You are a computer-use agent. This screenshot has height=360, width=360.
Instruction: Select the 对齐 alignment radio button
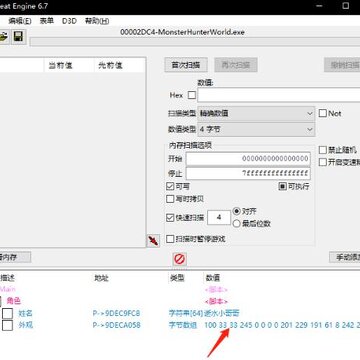click(237, 211)
